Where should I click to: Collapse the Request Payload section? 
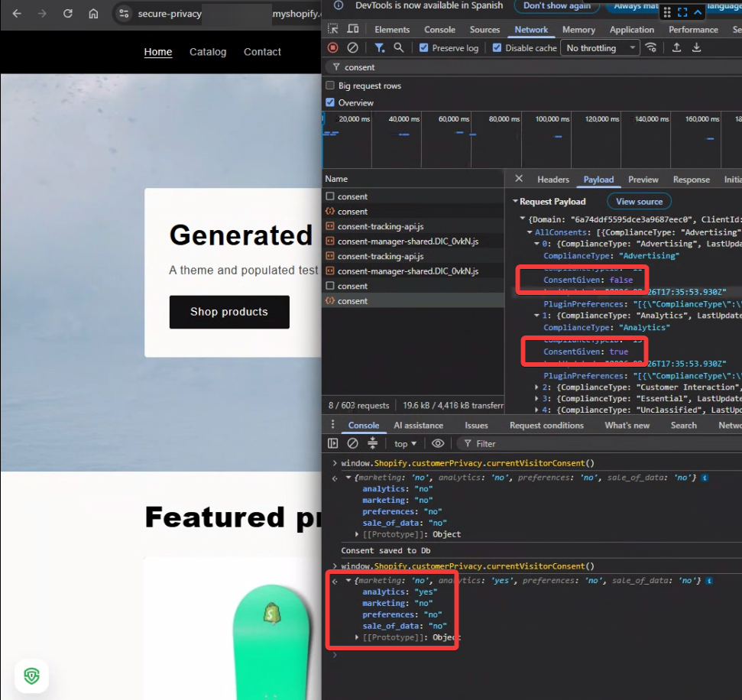[515, 201]
